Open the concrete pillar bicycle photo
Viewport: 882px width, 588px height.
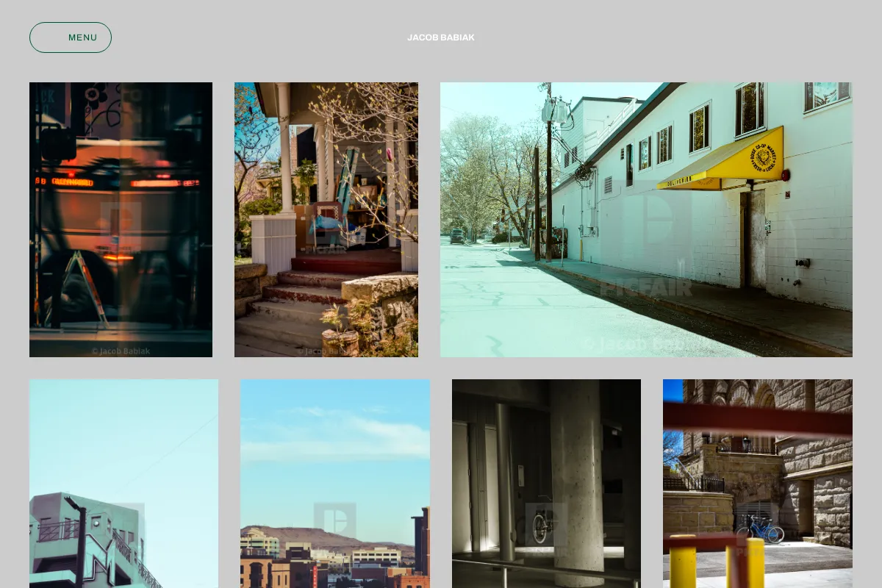[546, 484]
